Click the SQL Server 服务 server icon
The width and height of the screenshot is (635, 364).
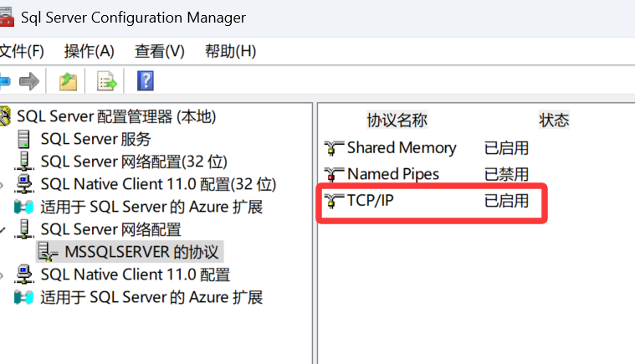pos(24,139)
